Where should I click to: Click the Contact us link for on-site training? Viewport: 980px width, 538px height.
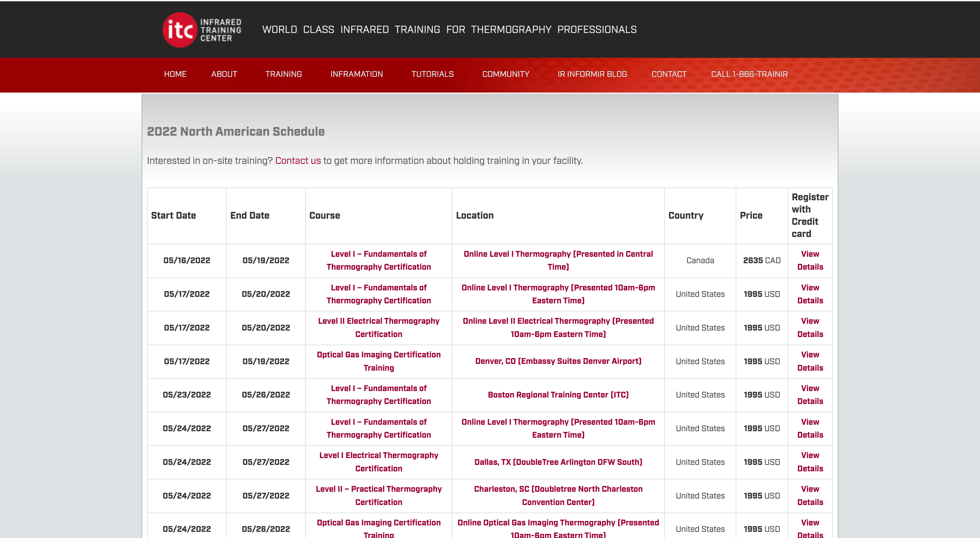298,161
